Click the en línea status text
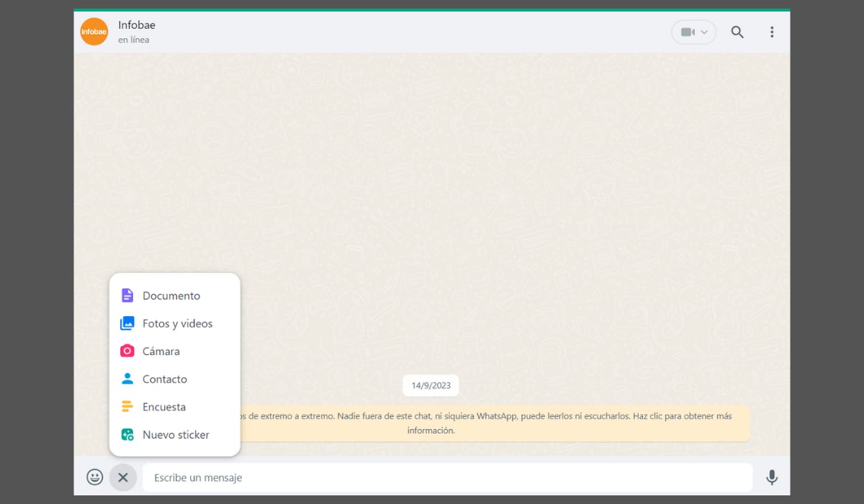864x504 pixels. pyautogui.click(x=134, y=40)
